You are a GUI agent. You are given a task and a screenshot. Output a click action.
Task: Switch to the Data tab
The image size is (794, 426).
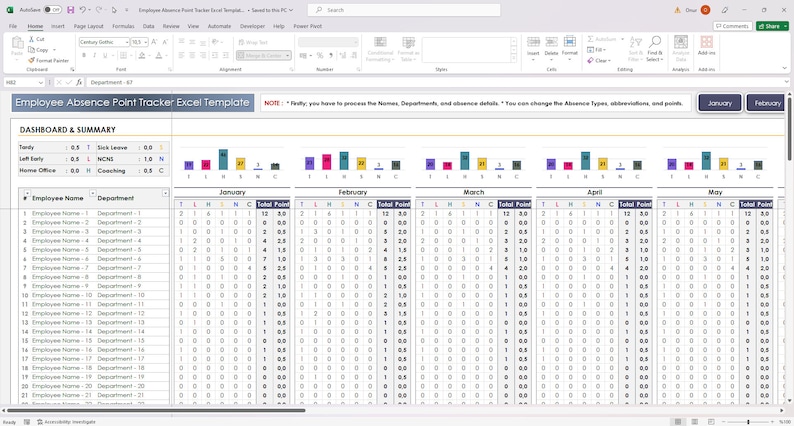[x=148, y=26]
